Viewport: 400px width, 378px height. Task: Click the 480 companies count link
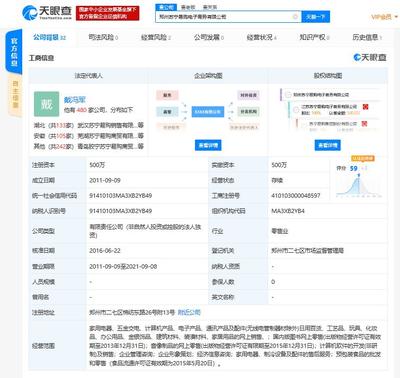(x=81, y=110)
